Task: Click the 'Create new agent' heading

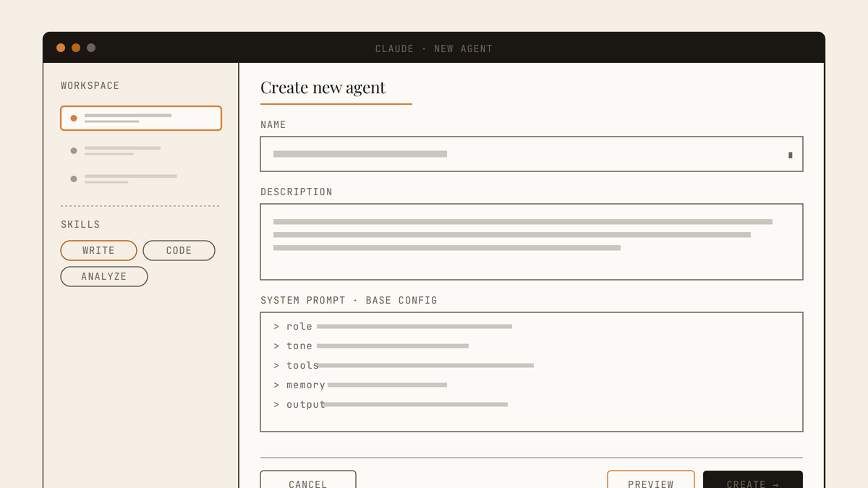Action: pos(323,87)
